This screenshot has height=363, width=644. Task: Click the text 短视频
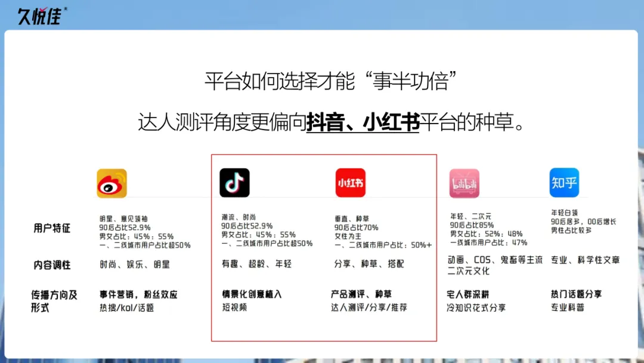(x=234, y=307)
